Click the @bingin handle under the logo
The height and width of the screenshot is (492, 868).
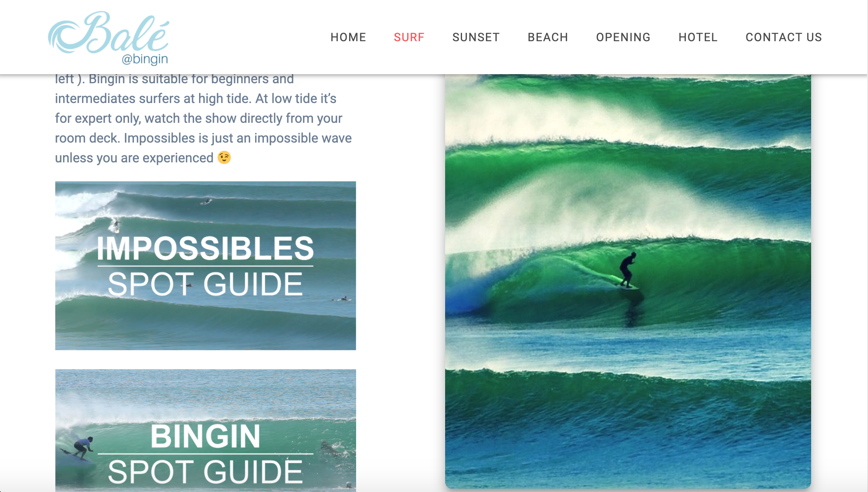[x=145, y=59]
